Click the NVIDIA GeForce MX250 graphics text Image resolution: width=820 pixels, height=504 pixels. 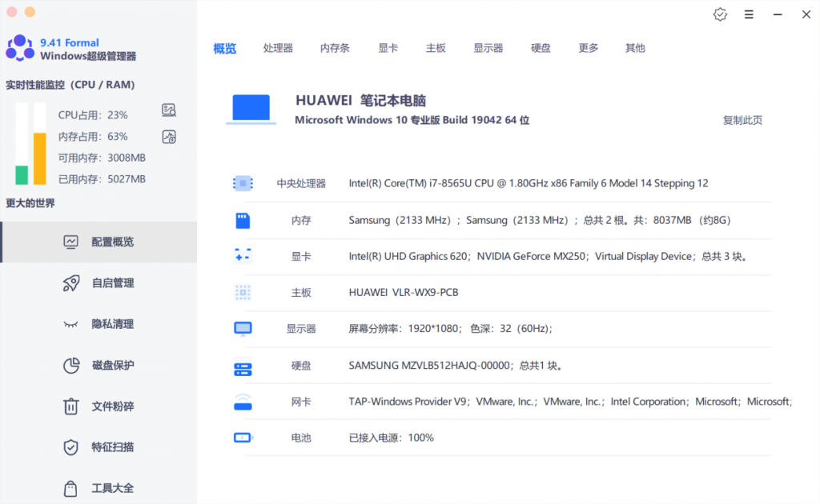click(532, 257)
